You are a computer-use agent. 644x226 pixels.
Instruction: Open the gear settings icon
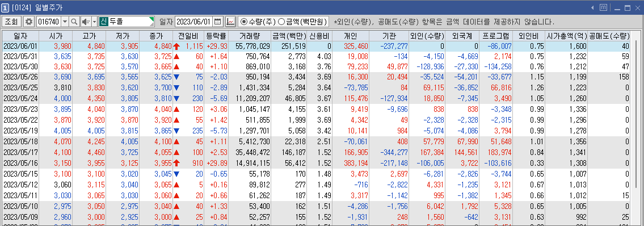click(x=29, y=22)
